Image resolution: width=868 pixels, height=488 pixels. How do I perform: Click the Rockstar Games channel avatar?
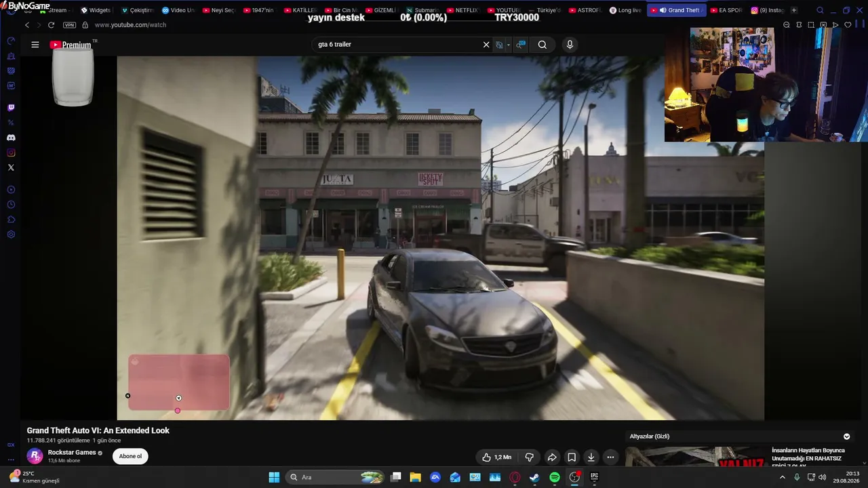pos(35,456)
